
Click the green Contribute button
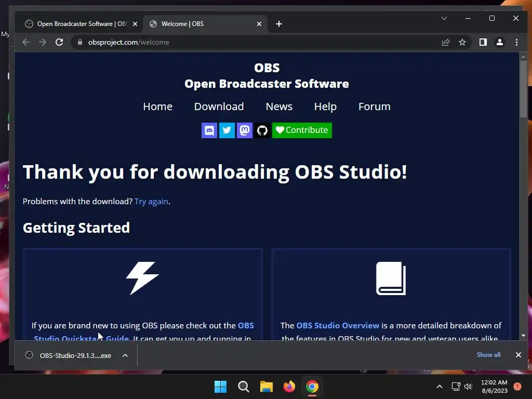302,130
